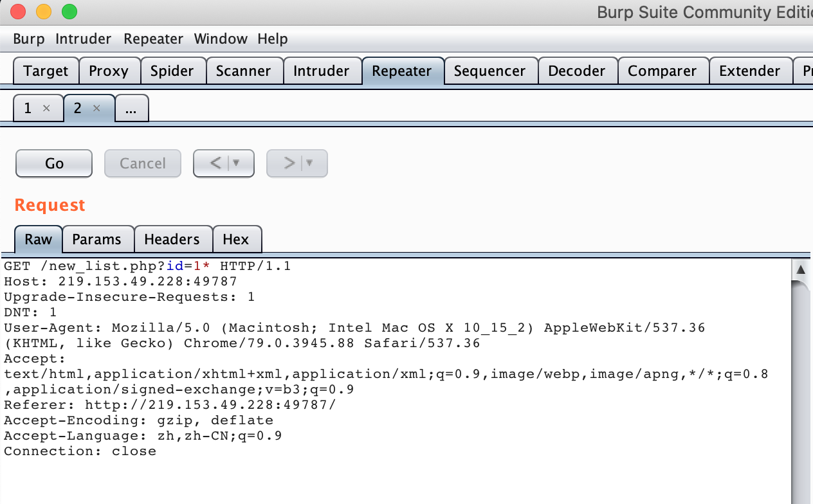The height and width of the screenshot is (504, 813).
Task: Click the yellow minimize window button
Action: tap(44, 12)
